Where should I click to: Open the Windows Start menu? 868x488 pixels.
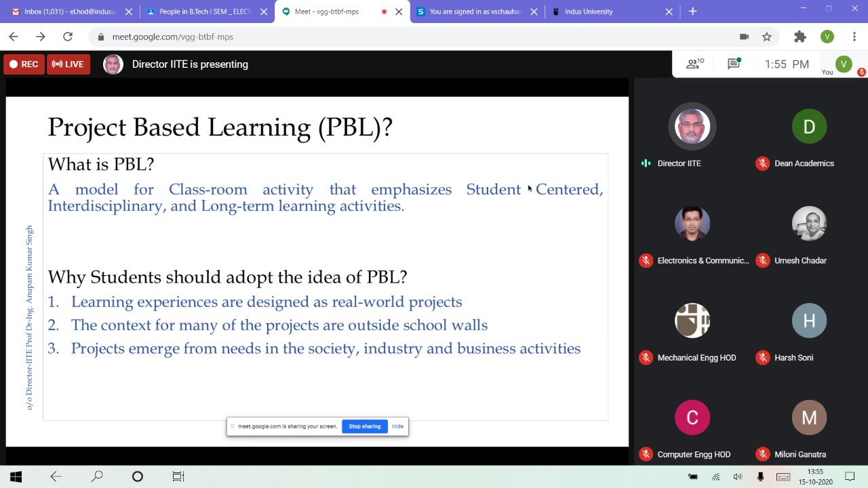(16, 476)
